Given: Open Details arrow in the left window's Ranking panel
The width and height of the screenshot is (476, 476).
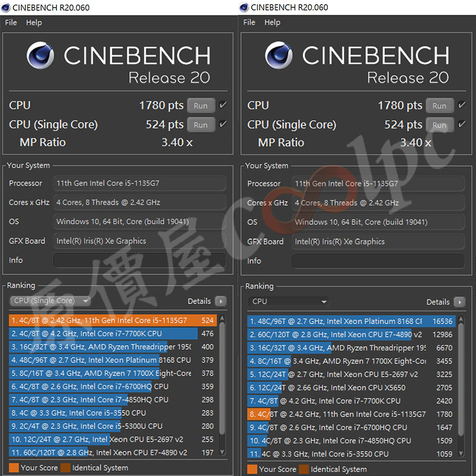Looking at the screenshot, I should [x=221, y=302].
